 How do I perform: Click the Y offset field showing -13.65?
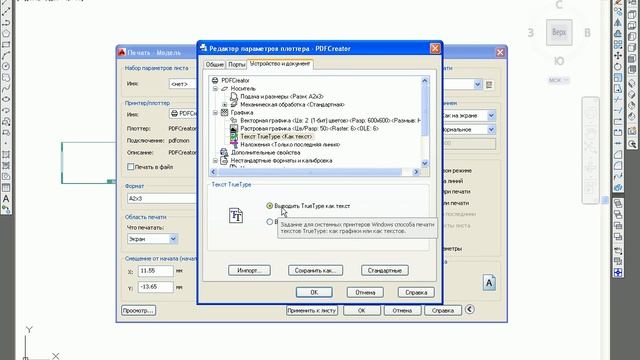coord(156,287)
